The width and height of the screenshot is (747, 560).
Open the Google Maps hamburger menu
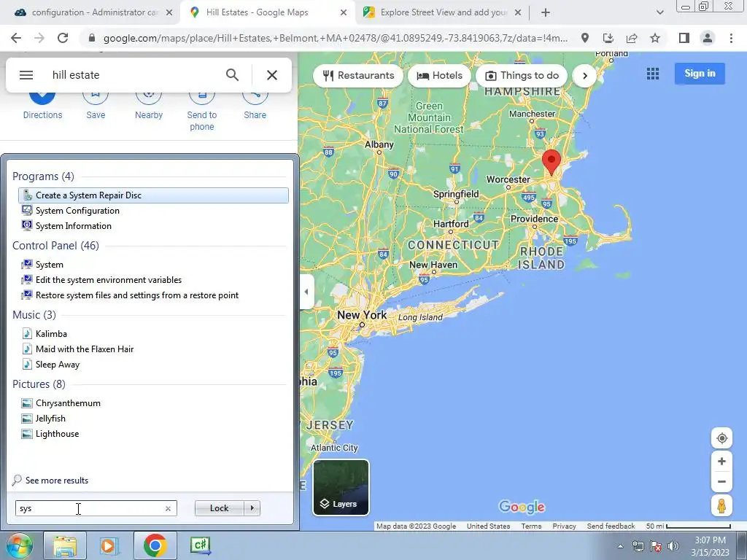[x=26, y=75]
